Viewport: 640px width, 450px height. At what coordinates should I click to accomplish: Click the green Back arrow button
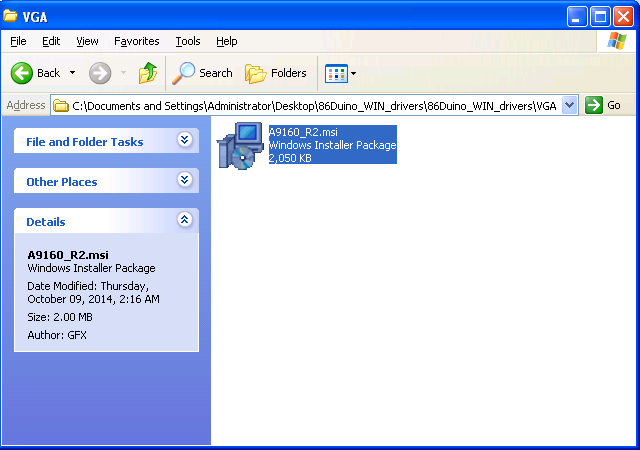[22, 73]
